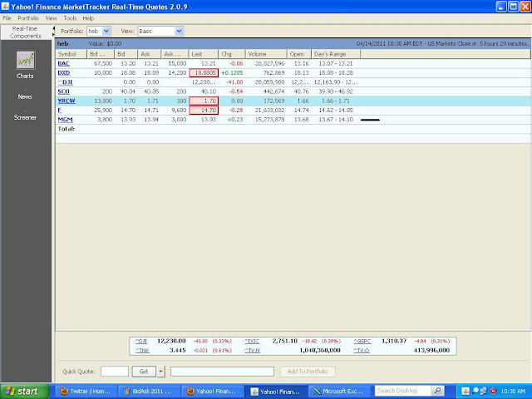Open ^TNX link in bottom ticker
Image resolution: width=532 pixels, height=399 pixels.
pyautogui.click(x=142, y=351)
